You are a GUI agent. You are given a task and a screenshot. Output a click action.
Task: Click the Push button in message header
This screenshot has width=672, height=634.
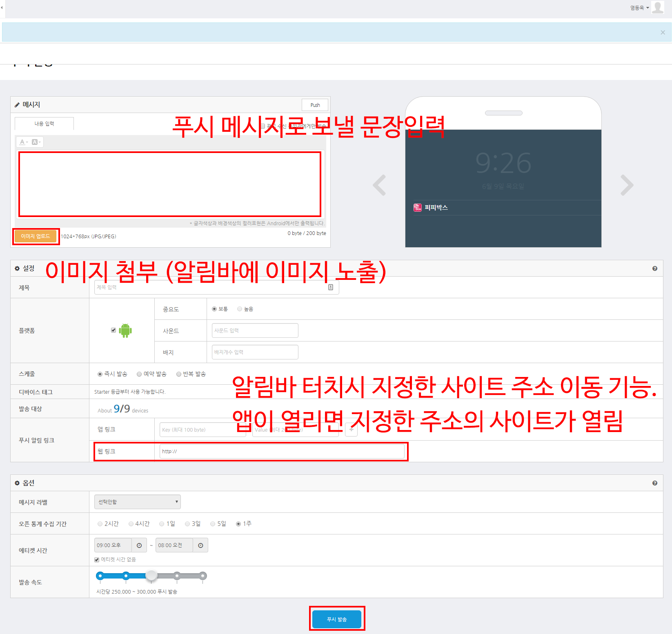[315, 105]
